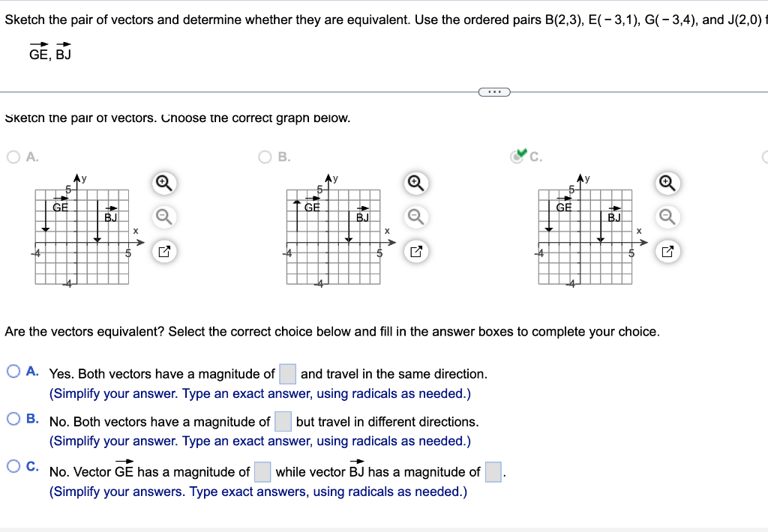Click the zoom-in magnifier icon for graph B
The image size is (768, 532).
[415, 183]
